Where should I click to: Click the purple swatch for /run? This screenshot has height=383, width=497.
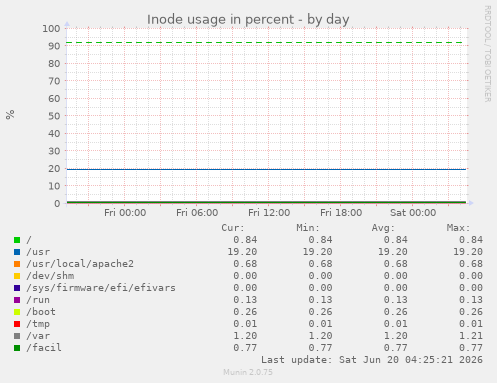pyautogui.click(x=17, y=300)
